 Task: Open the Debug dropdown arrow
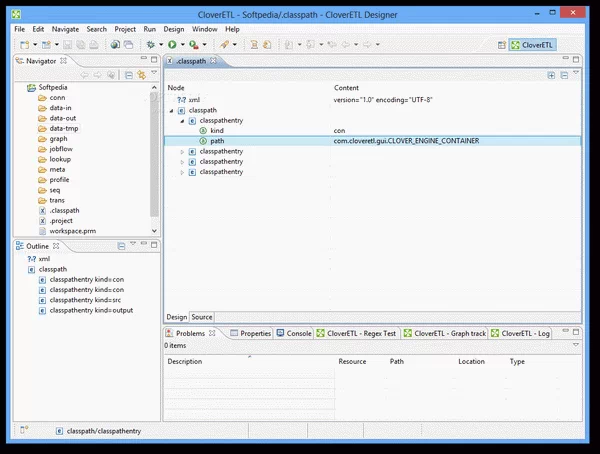point(161,45)
